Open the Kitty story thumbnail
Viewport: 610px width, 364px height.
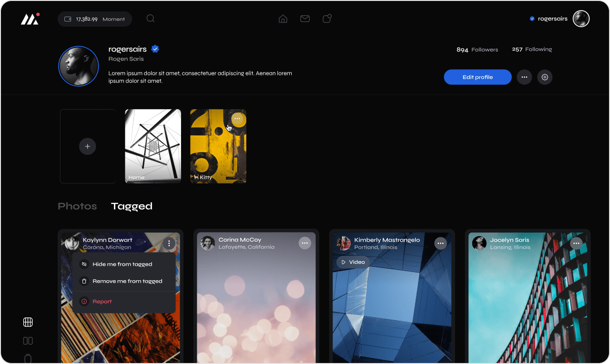pyautogui.click(x=218, y=146)
